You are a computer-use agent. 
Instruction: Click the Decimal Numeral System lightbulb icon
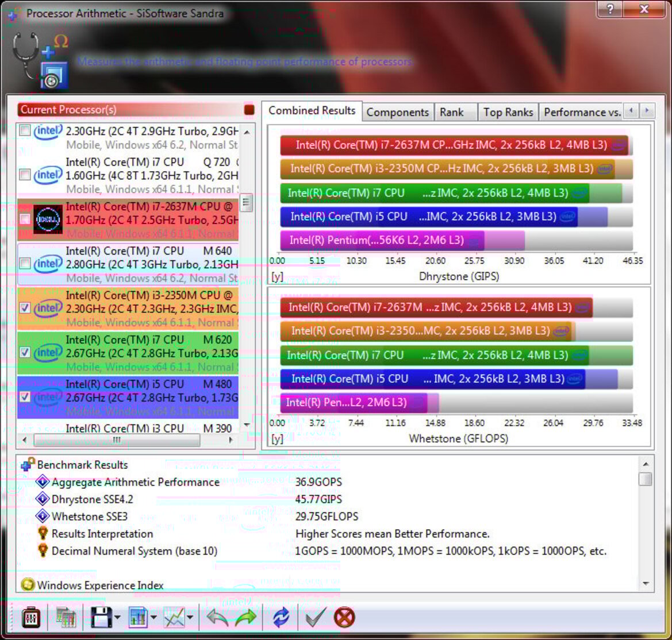(43, 550)
